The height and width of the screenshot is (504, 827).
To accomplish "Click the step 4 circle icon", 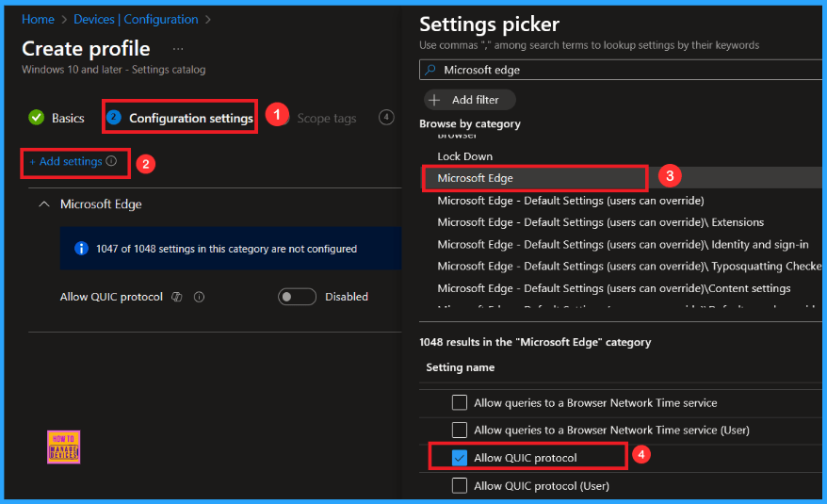I will [x=386, y=117].
